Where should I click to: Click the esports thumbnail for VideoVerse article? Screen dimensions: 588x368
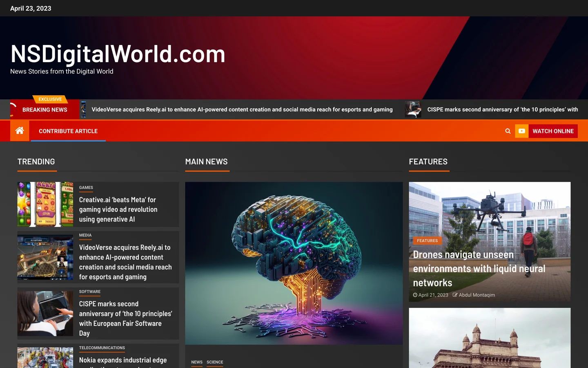click(x=45, y=257)
